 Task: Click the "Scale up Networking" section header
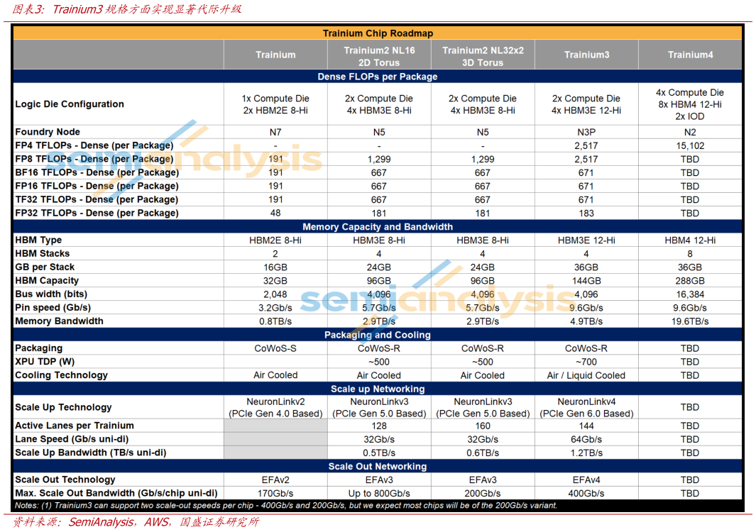click(378, 389)
